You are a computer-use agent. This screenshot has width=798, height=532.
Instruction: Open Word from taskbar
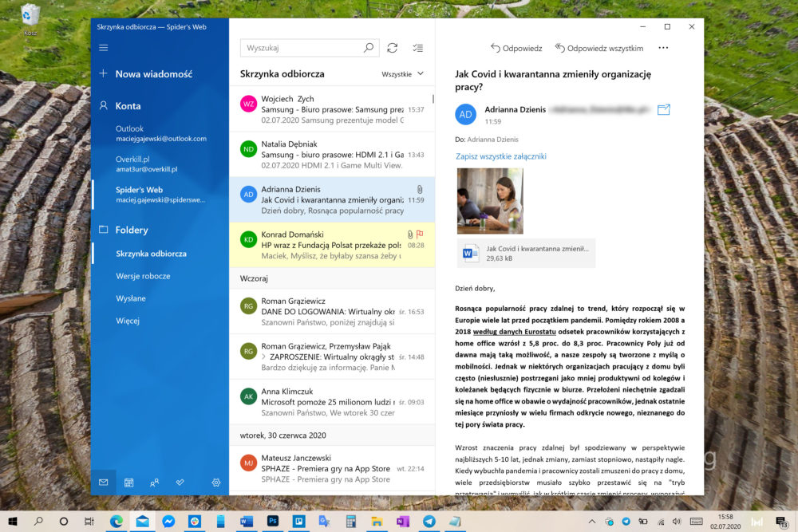coord(247,522)
